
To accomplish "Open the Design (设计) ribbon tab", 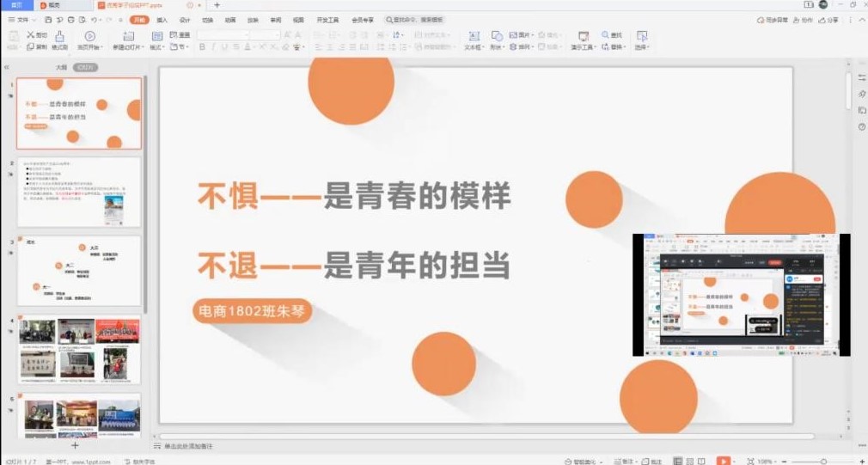I will (185, 19).
